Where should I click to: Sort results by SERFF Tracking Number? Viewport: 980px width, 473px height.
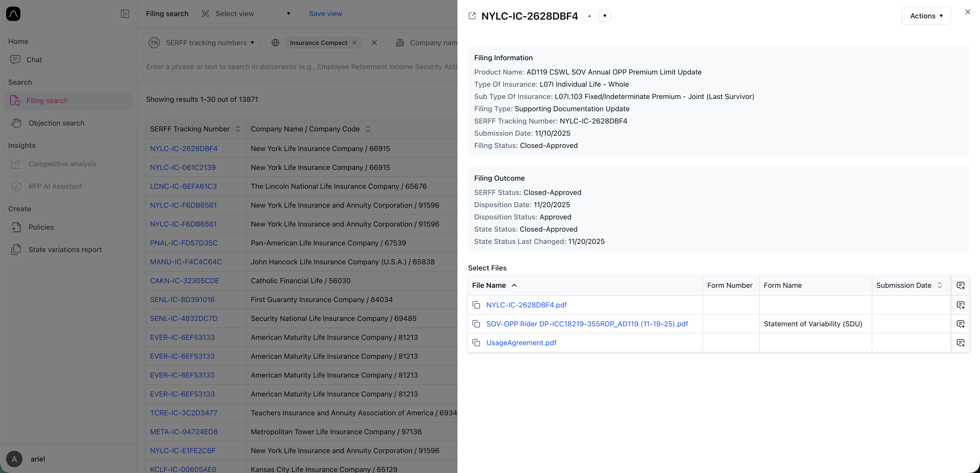pyautogui.click(x=238, y=129)
